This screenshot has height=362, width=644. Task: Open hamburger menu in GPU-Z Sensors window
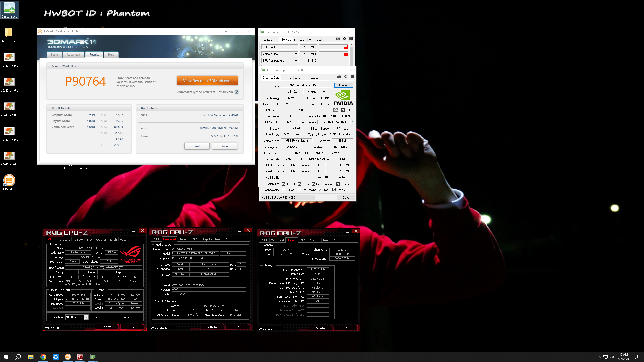click(351, 39)
